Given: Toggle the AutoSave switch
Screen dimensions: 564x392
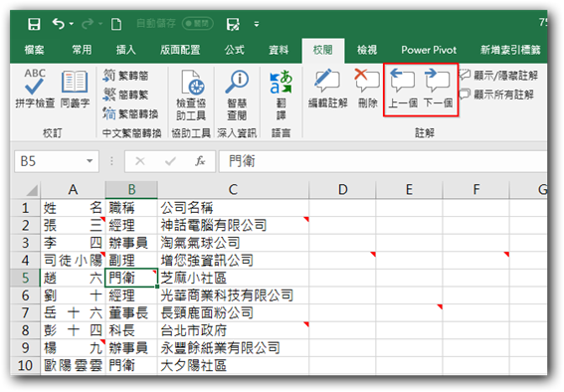Looking at the screenshot, I should (x=198, y=24).
